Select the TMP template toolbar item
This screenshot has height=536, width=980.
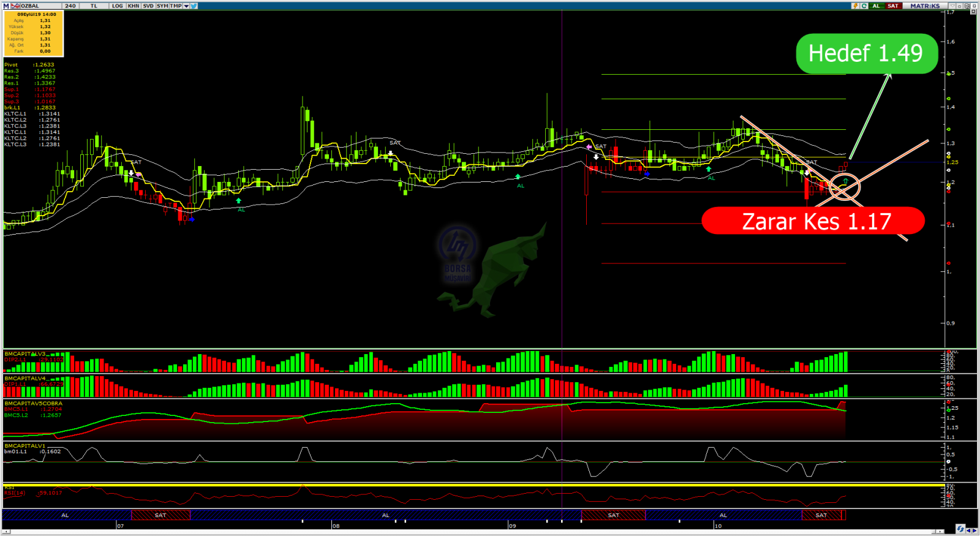click(176, 6)
